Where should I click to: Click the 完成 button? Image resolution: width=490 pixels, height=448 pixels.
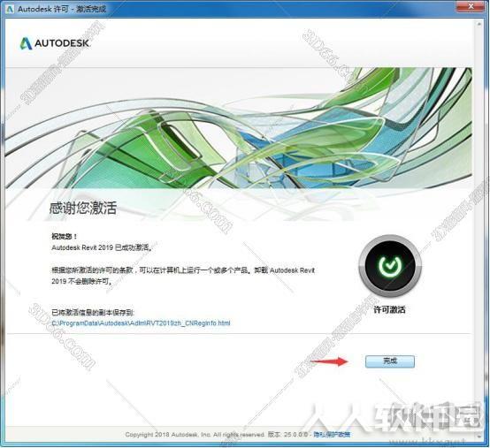click(390, 361)
